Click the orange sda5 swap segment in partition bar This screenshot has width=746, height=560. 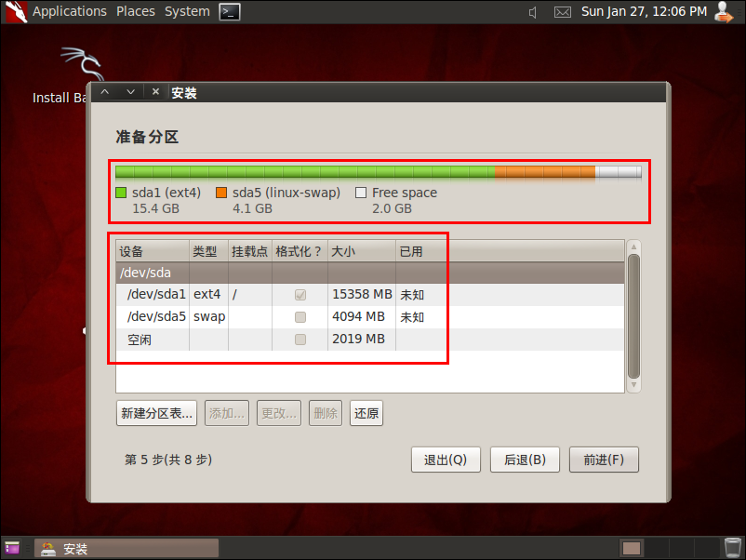tap(545, 172)
